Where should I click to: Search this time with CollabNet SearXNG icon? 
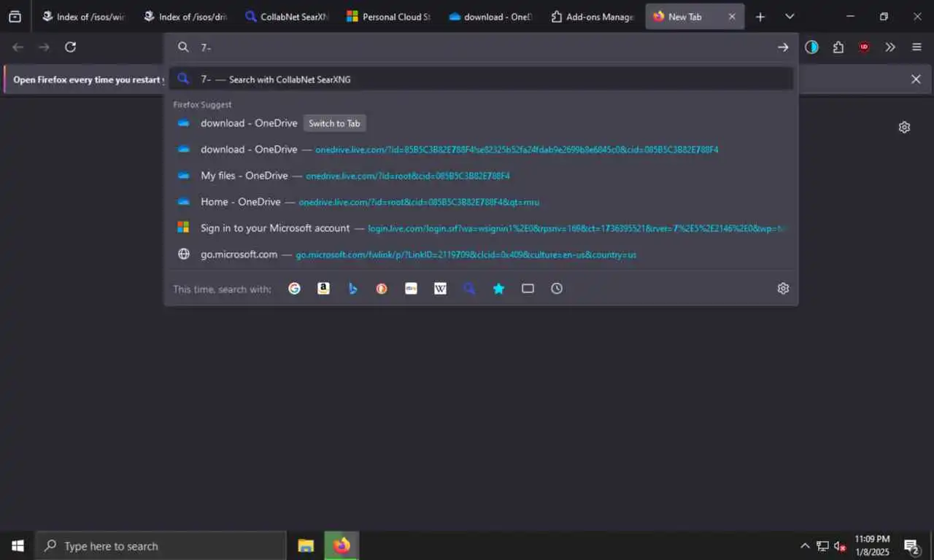469,289
